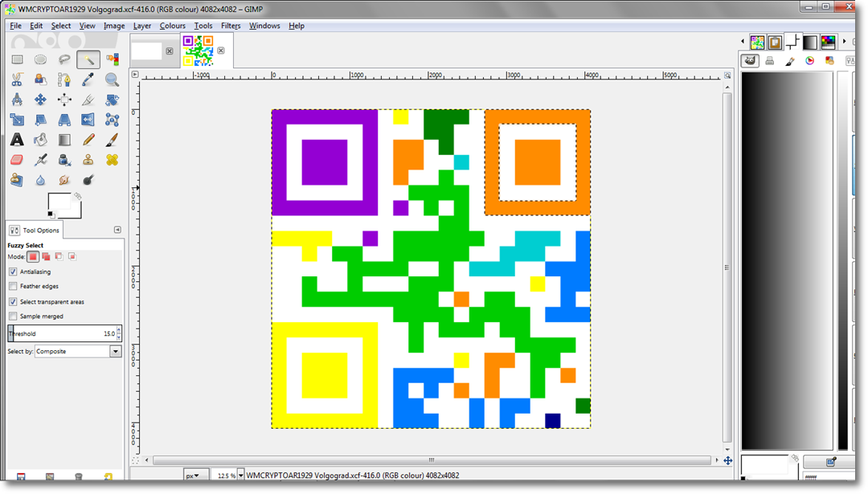Open the Tool Options tab configuration menu

pos(117,230)
